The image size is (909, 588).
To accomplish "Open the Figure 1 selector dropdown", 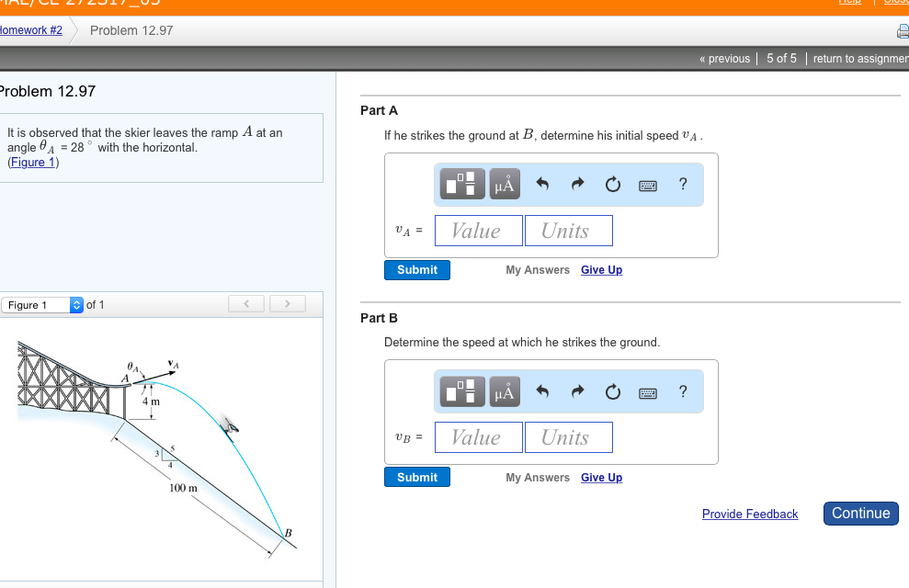I will 42,305.
